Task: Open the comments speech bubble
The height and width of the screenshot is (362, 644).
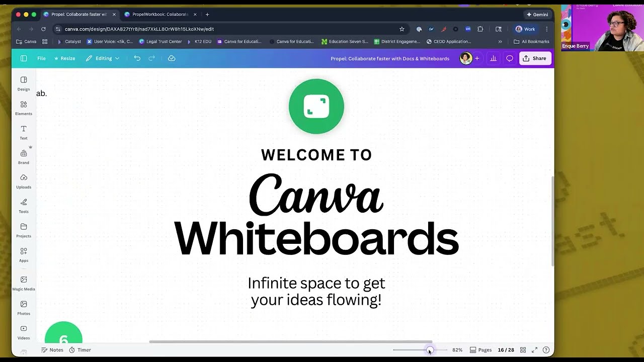Action: pos(510,58)
